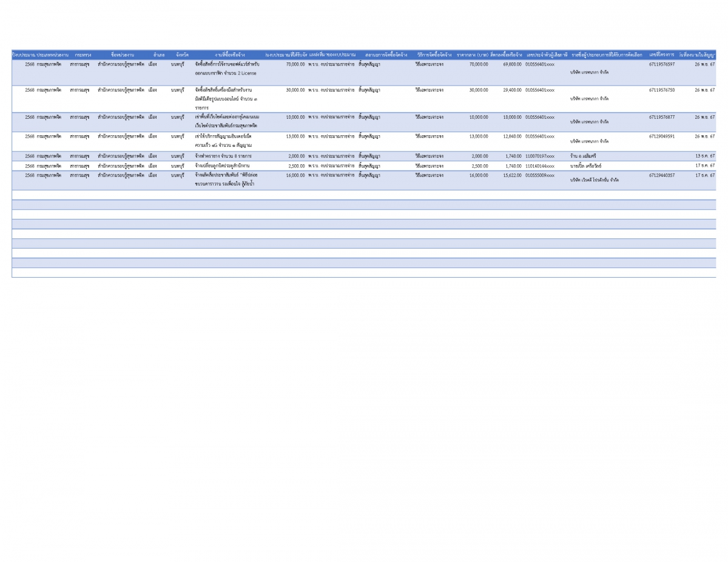Click the allocated budget cell 16,000.00
The image size is (728, 562).
295,175
